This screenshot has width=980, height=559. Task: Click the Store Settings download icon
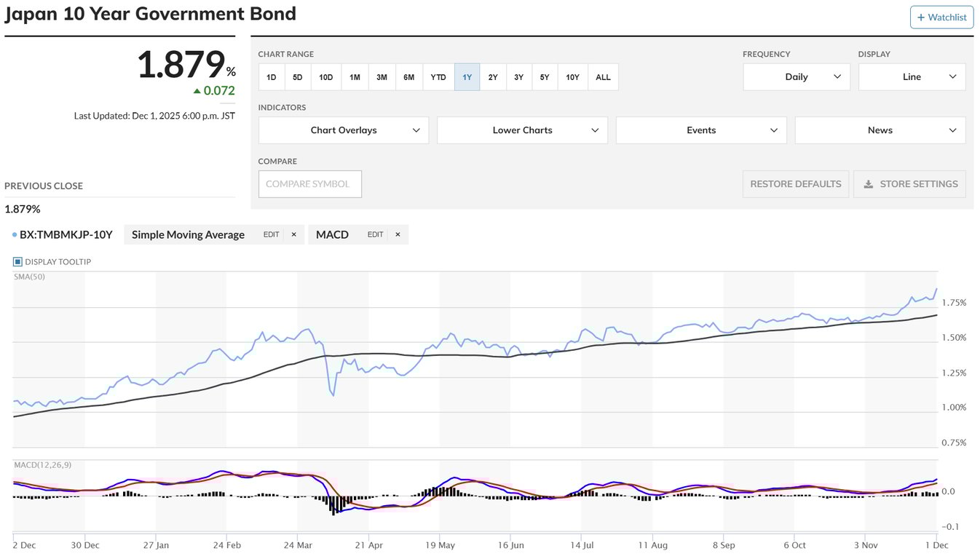(x=867, y=184)
